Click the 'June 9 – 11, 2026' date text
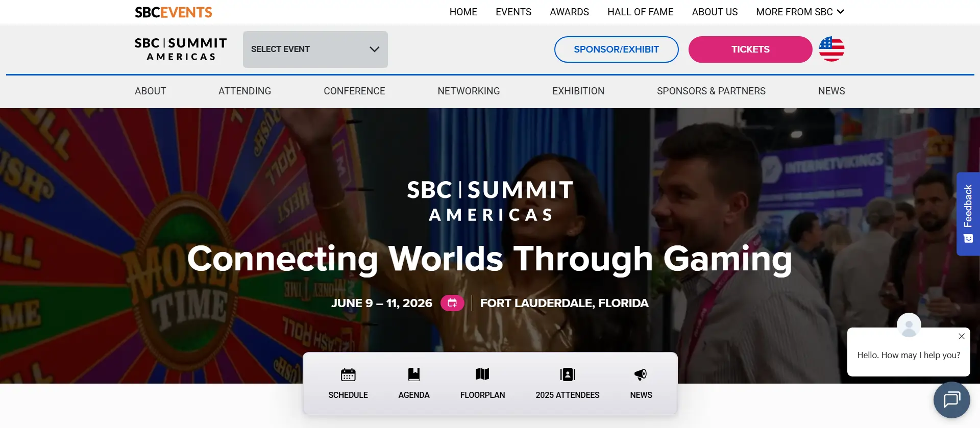Viewport: 980px width, 428px height. [x=382, y=303]
